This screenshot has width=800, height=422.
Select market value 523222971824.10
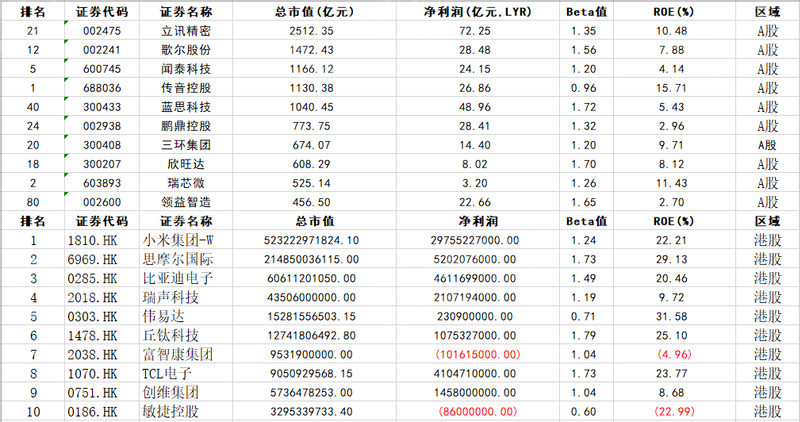(x=312, y=240)
